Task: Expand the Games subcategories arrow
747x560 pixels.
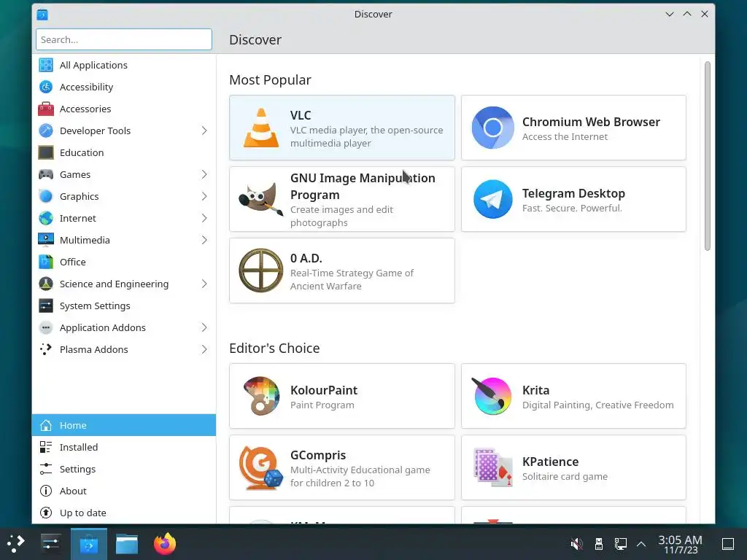Action: (x=204, y=174)
